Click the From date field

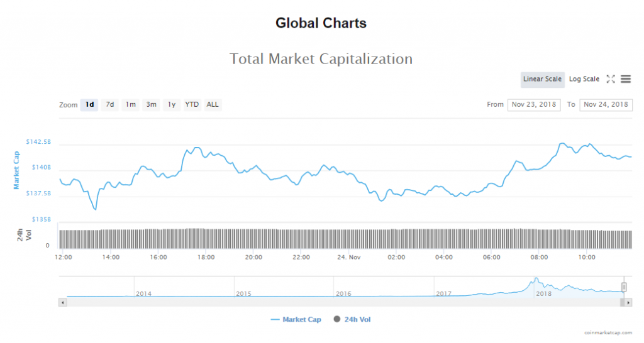(x=534, y=104)
